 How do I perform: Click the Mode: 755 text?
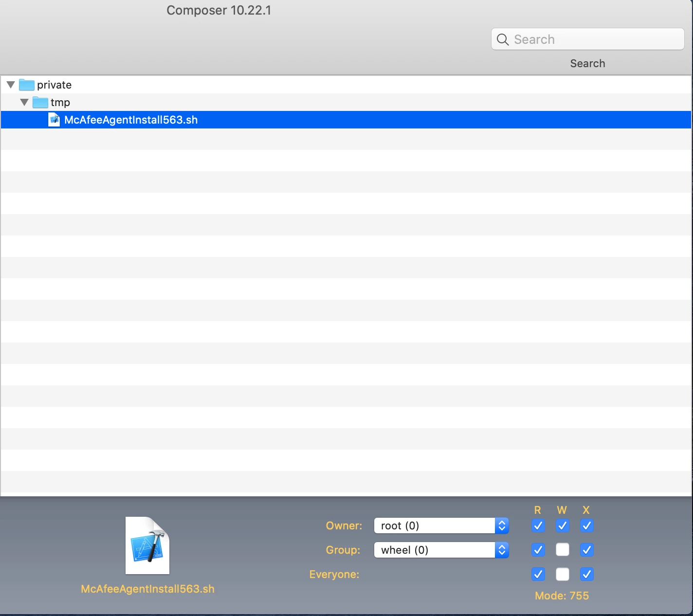click(562, 596)
